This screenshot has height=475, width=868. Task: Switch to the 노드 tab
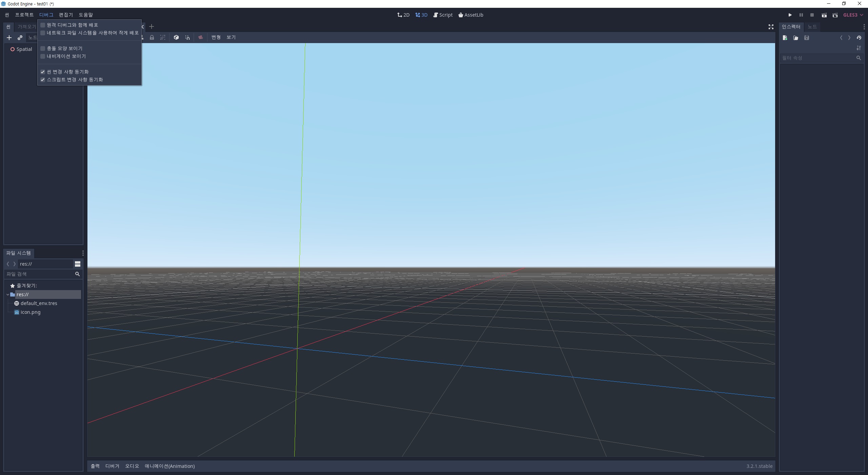tap(812, 27)
